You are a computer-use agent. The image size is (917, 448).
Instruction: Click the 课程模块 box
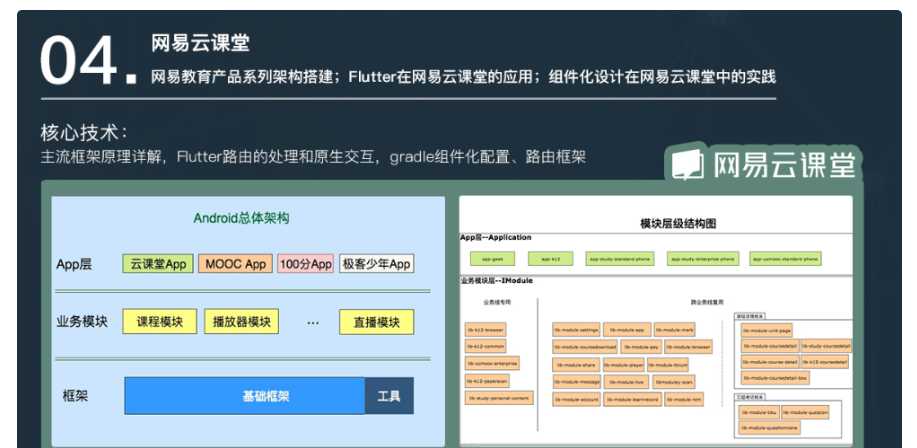tap(160, 322)
